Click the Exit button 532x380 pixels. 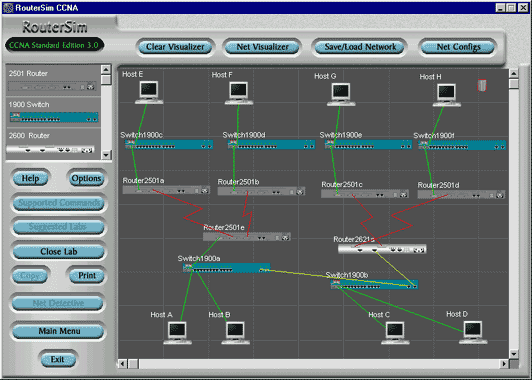pyautogui.click(x=58, y=359)
